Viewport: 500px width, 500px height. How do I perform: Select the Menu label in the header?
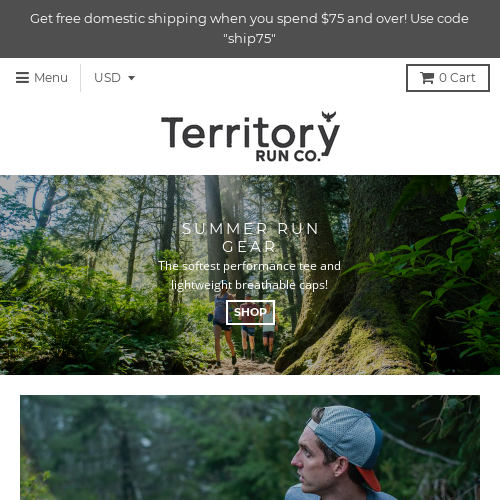coord(51,78)
